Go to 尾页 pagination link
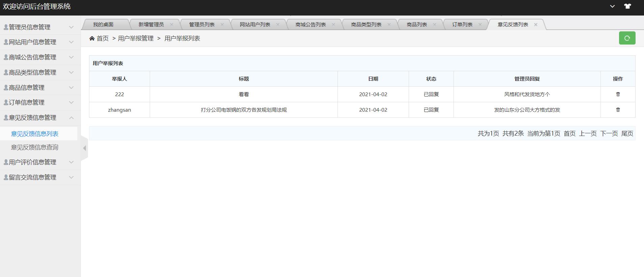 (627, 134)
